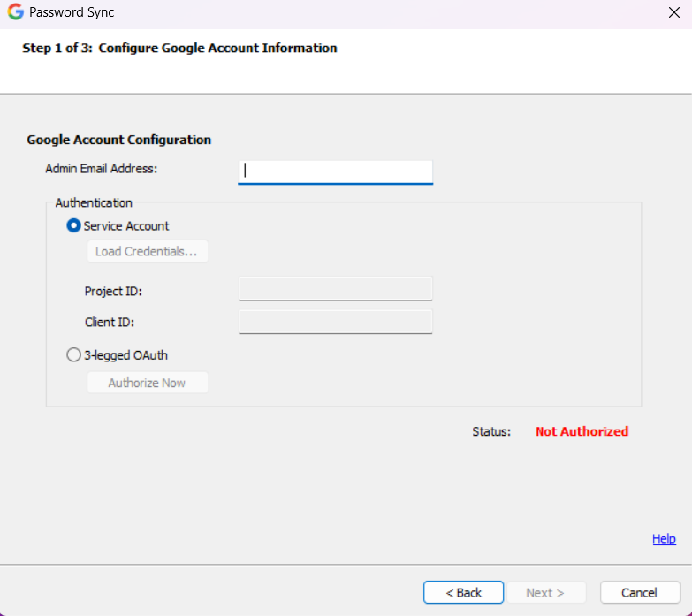The height and width of the screenshot is (616, 692).
Task: Click the Password Sync window title
Action: pos(72,12)
